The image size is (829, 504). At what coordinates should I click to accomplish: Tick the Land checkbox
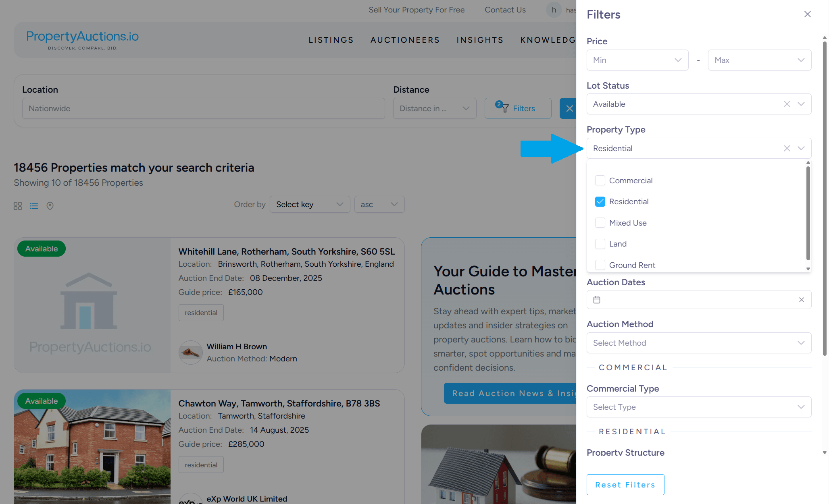(600, 244)
